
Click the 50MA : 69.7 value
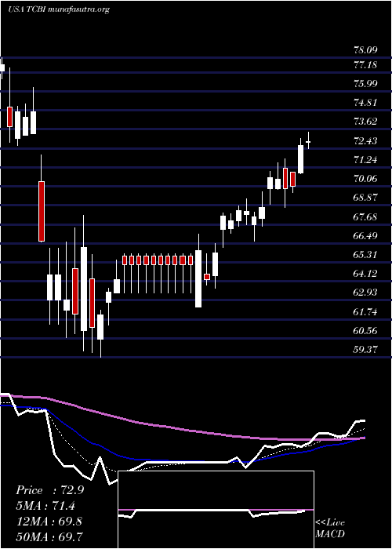tap(49, 536)
